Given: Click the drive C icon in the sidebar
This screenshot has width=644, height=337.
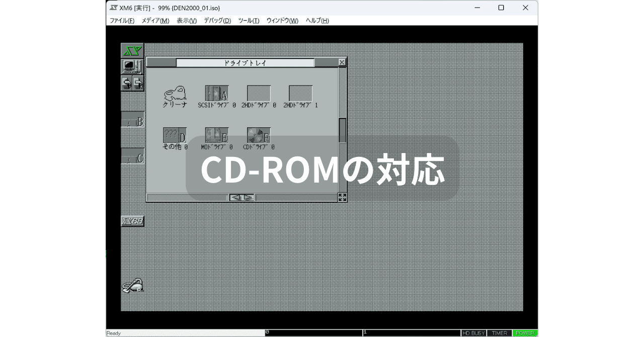Looking at the screenshot, I should click(133, 156).
